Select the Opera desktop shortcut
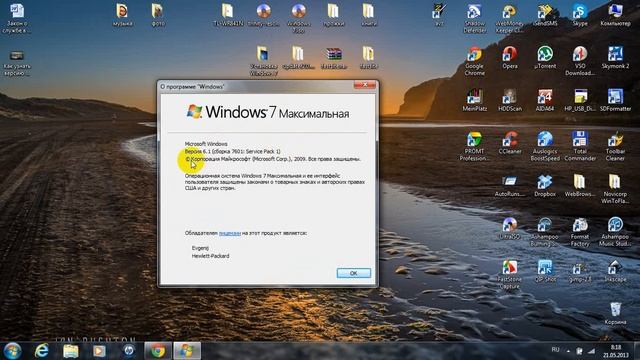Image resolution: width=640 pixels, height=360 pixels. 510,58
